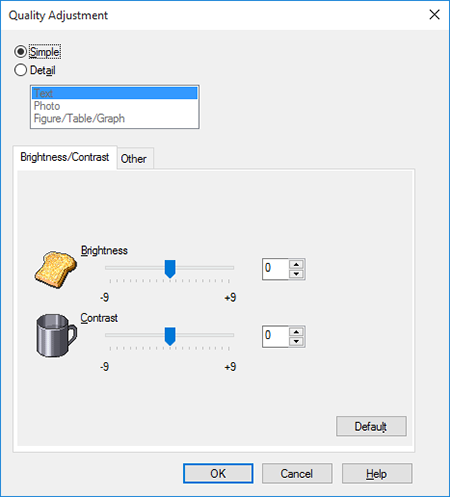Decrease contrast with the down spinner arrow
450x497 pixels.
click(x=296, y=341)
